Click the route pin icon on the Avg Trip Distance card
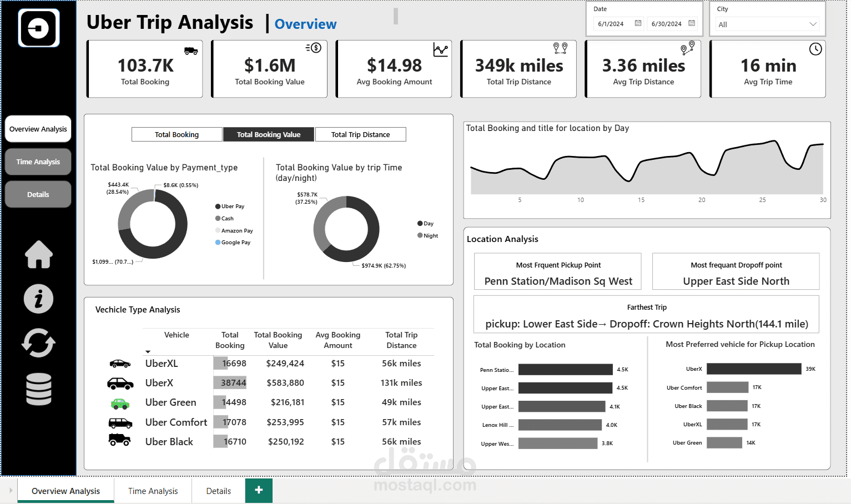 point(687,48)
